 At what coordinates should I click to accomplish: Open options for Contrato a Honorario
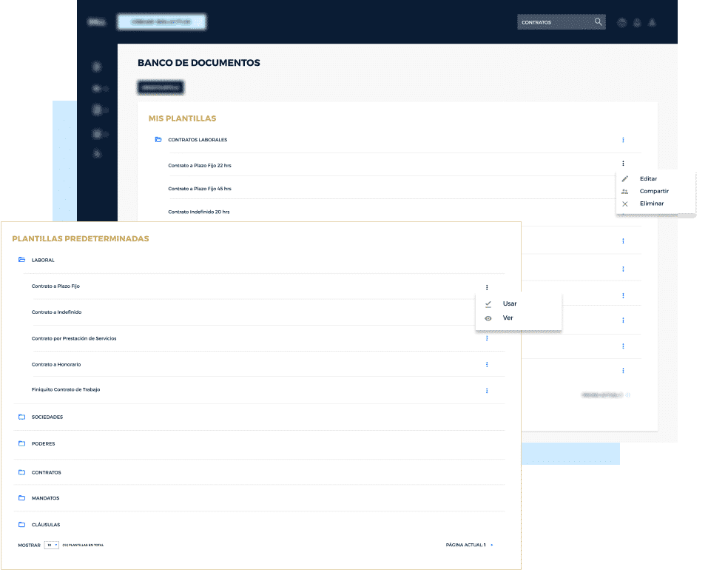487,365
